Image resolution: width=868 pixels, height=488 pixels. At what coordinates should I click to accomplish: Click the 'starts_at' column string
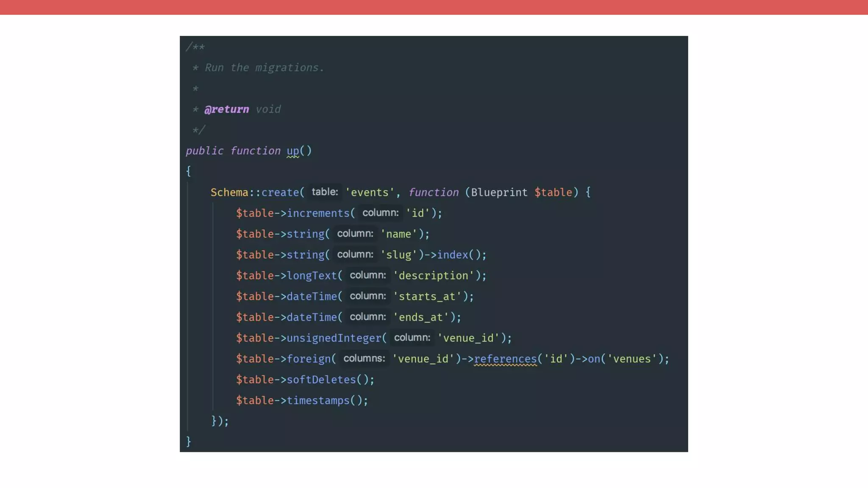pyautogui.click(x=427, y=296)
